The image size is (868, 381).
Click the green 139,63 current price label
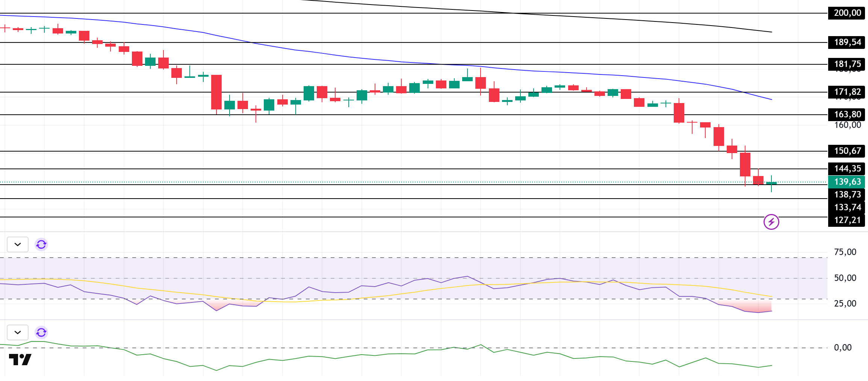tap(847, 182)
